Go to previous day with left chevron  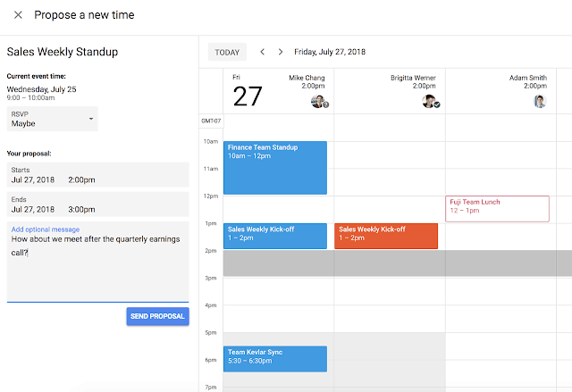(x=262, y=52)
